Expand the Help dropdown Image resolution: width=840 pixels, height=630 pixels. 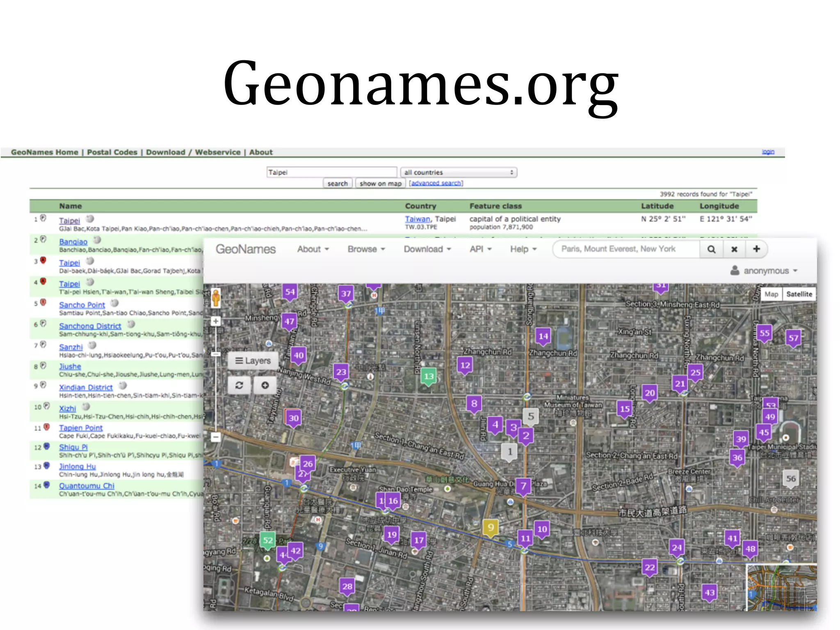pos(523,249)
